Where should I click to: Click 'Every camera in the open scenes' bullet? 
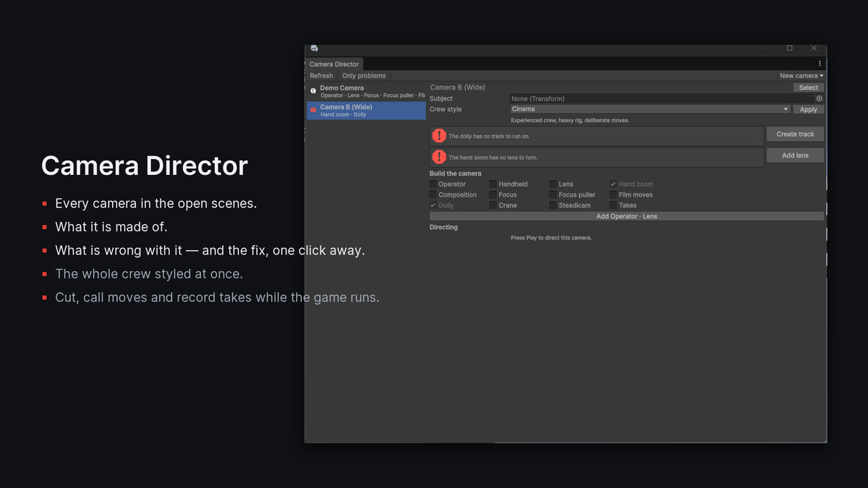click(x=156, y=203)
